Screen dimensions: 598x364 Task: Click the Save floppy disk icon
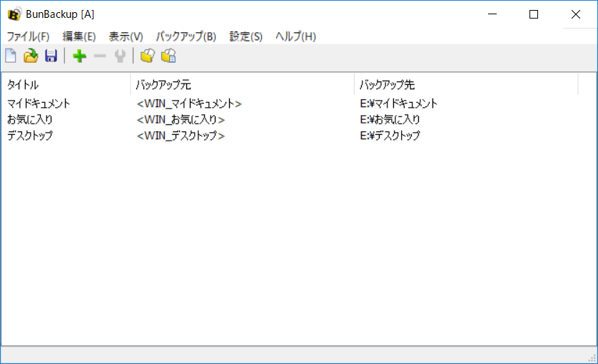(x=51, y=56)
